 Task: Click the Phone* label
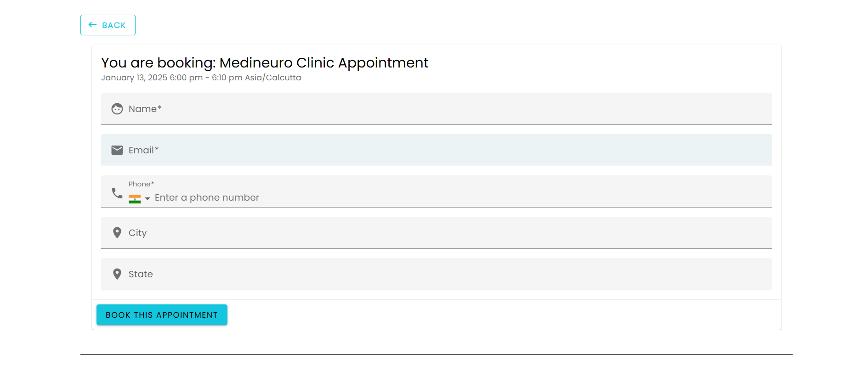(141, 184)
